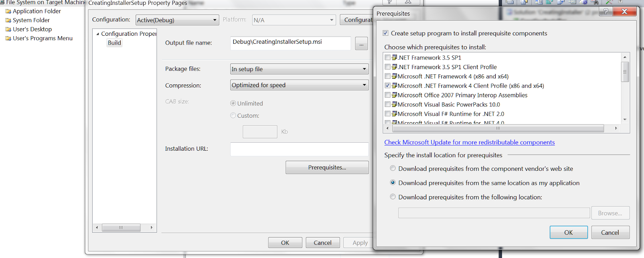Viewport: 644px width, 258px height.
Task: Click the icon beside Microsoft Office 2007 Primary Interop Assemblies
Action: click(394, 95)
